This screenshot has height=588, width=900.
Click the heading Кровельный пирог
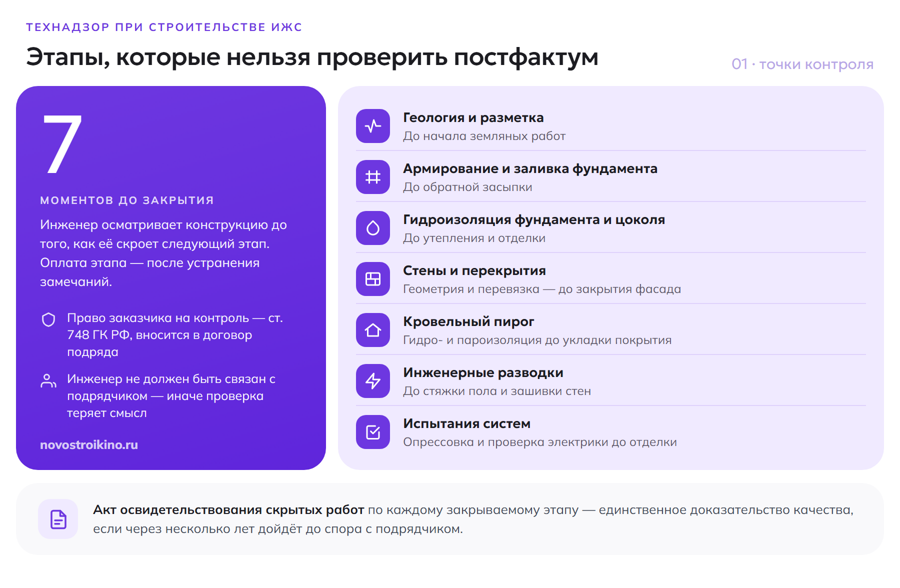click(468, 321)
